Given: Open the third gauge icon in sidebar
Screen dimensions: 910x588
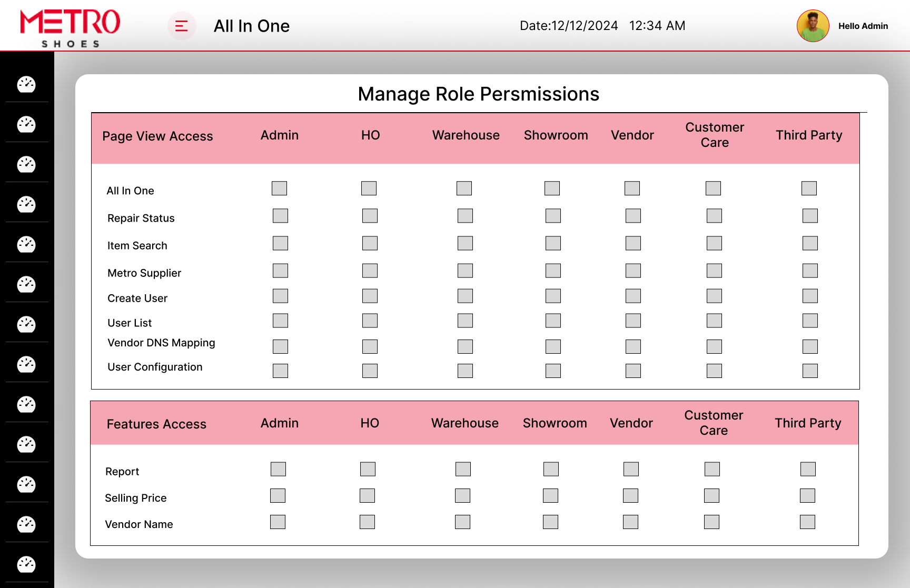Looking at the screenshot, I should pyautogui.click(x=26, y=164).
